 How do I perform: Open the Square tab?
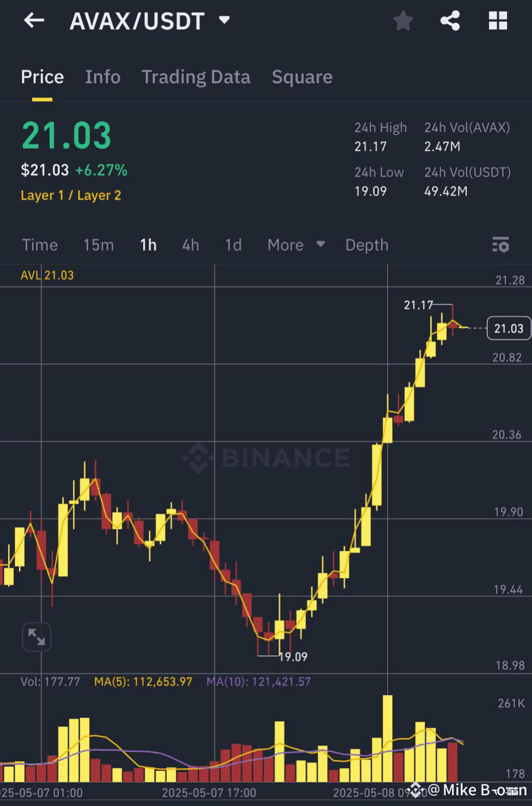click(302, 77)
